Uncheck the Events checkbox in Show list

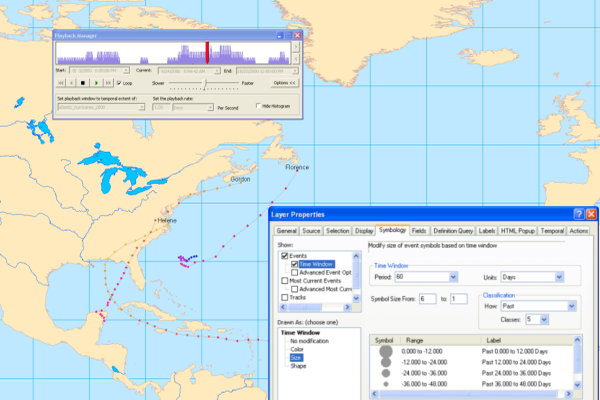pos(286,256)
